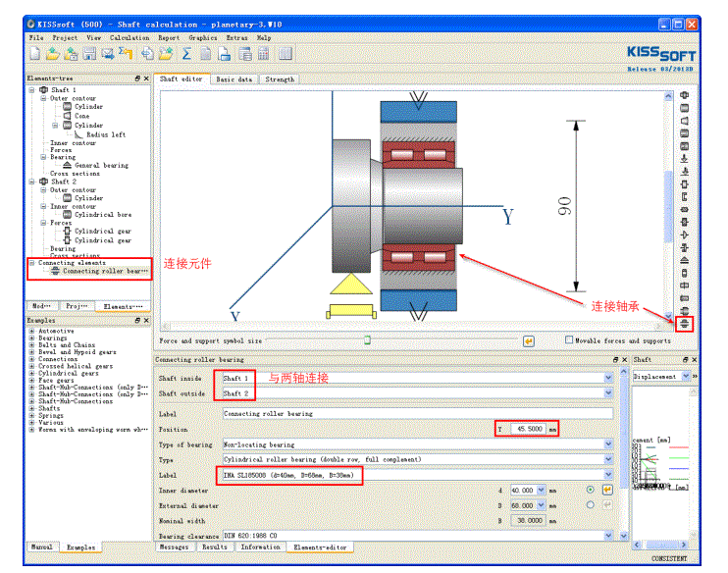
Task: Click the New file toolbar icon
Action: click(34, 54)
